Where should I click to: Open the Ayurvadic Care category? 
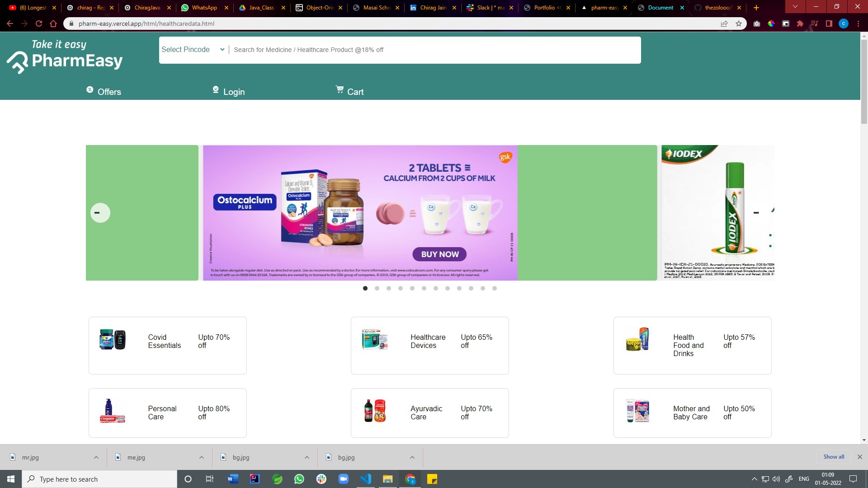click(430, 413)
